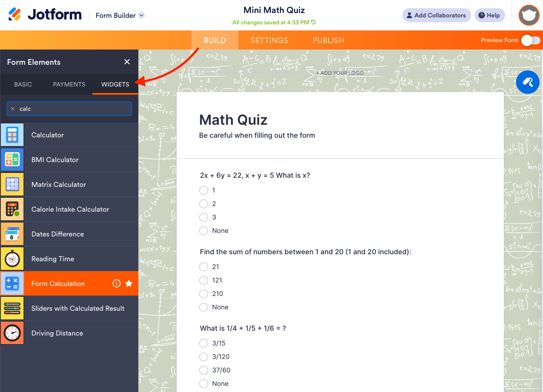Favorite Form Calculation with the star icon

tap(129, 283)
